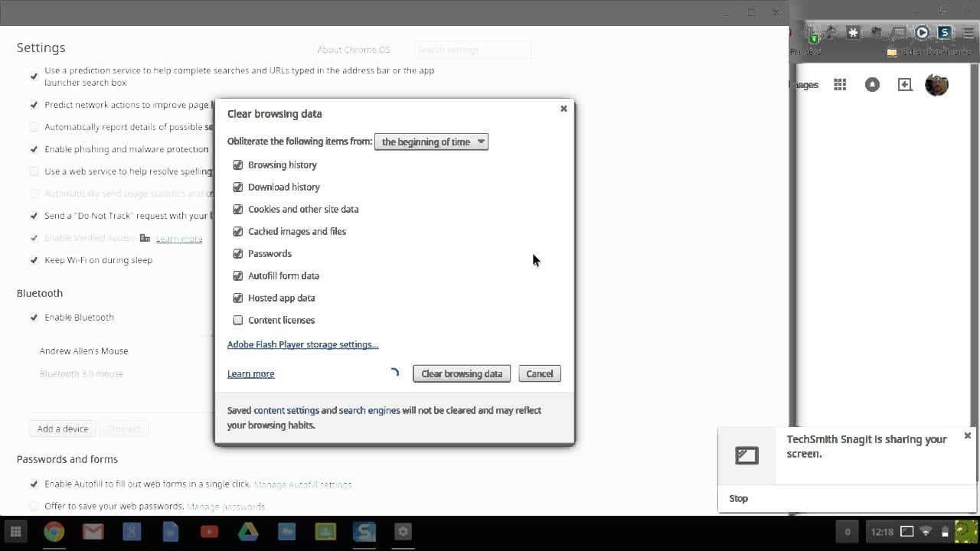Uncheck Cookies and other site data

237,210
